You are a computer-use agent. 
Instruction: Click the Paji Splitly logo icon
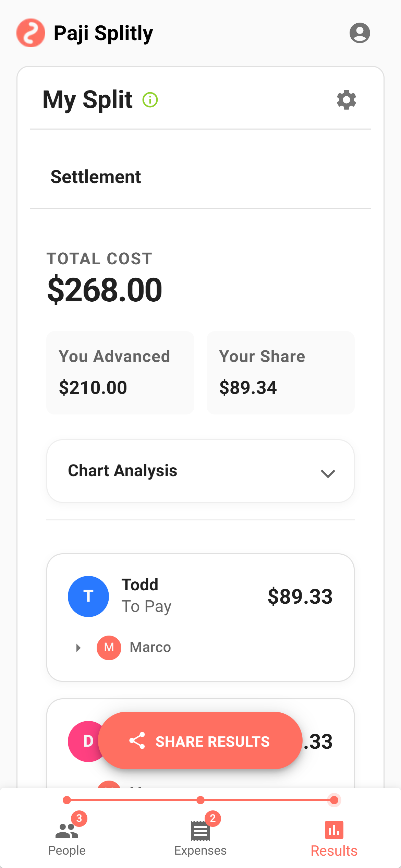tap(31, 33)
